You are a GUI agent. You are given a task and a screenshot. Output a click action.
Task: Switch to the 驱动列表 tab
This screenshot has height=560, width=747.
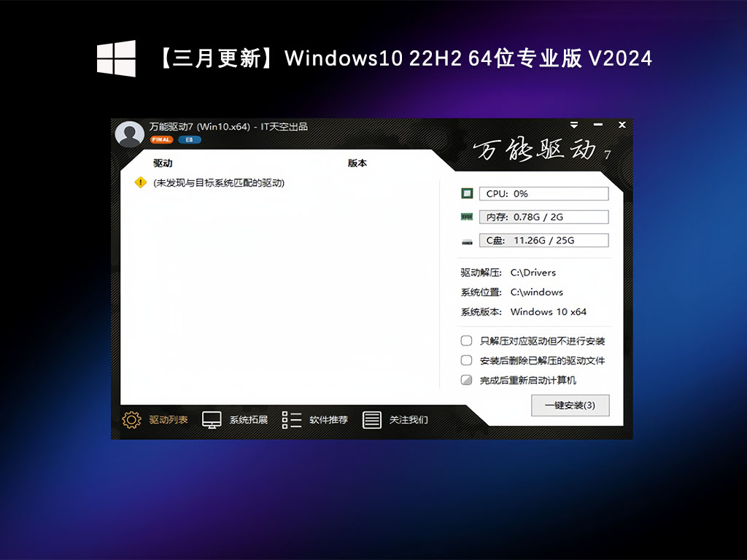point(169,419)
